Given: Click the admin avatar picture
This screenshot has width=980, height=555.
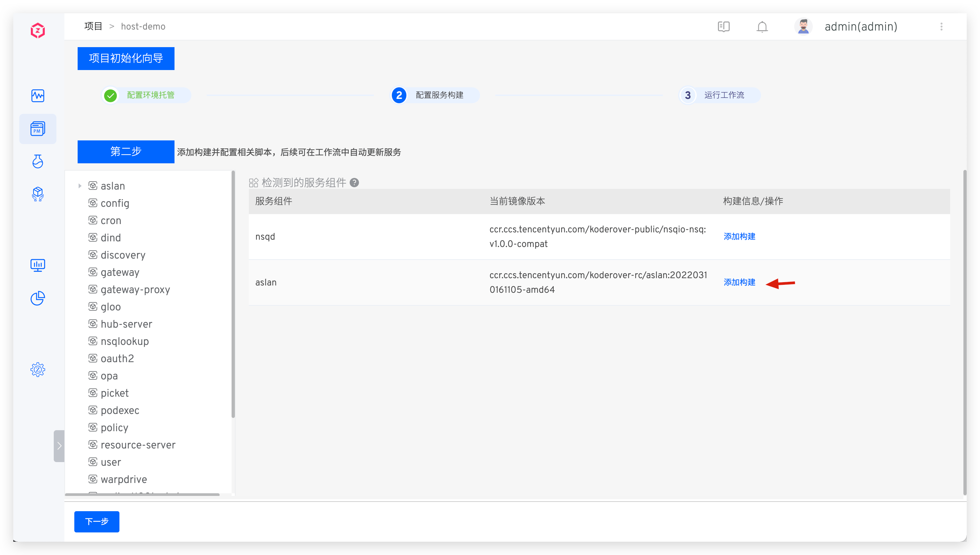Looking at the screenshot, I should [803, 26].
